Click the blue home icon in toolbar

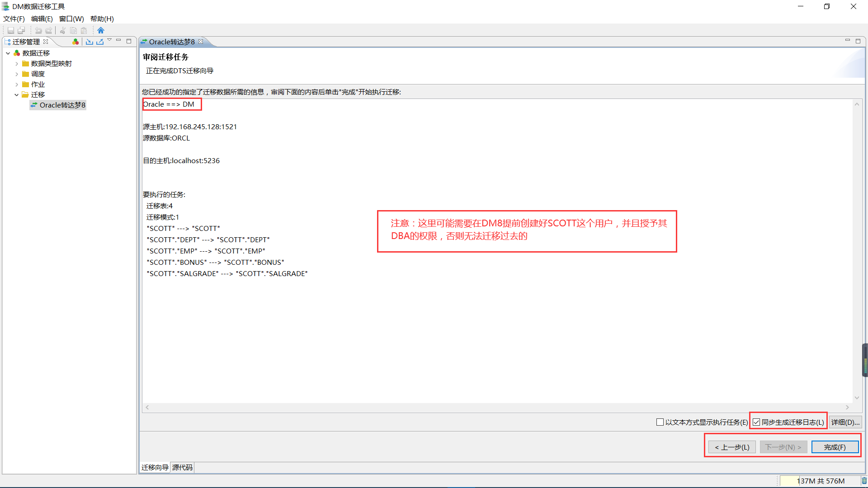tap(101, 30)
